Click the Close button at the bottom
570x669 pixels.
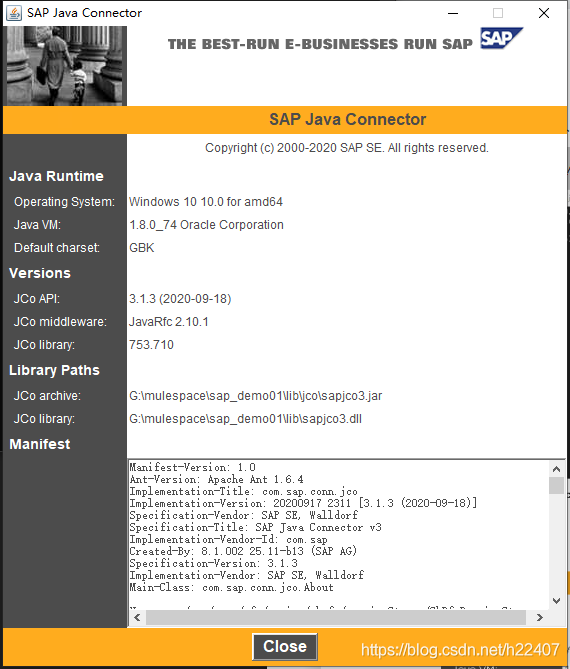(285, 646)
